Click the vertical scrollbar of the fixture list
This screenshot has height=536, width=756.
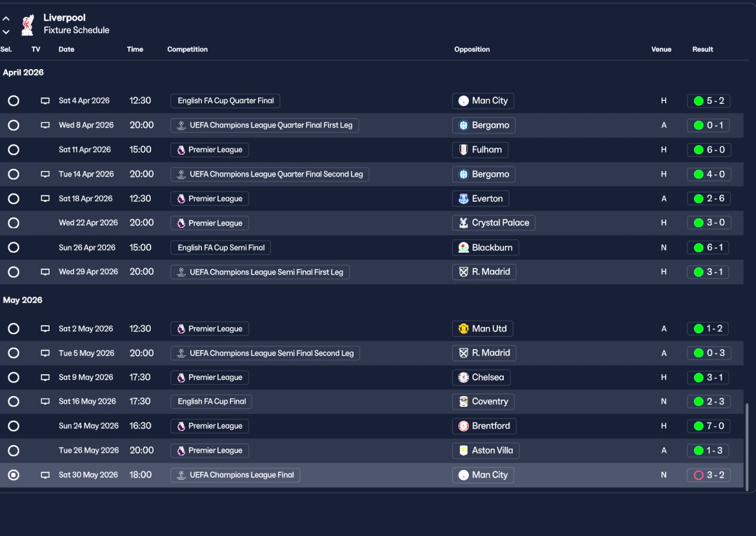coord(748,447)
